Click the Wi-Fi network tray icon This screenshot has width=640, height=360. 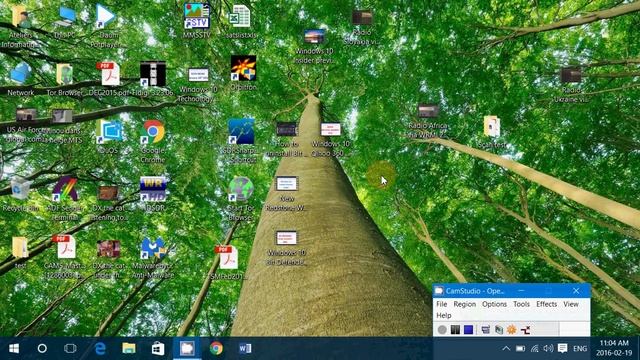(534, 349)
